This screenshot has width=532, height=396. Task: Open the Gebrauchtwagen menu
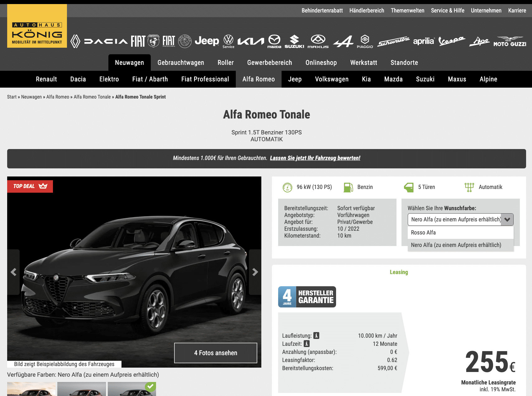pos(181,62)
